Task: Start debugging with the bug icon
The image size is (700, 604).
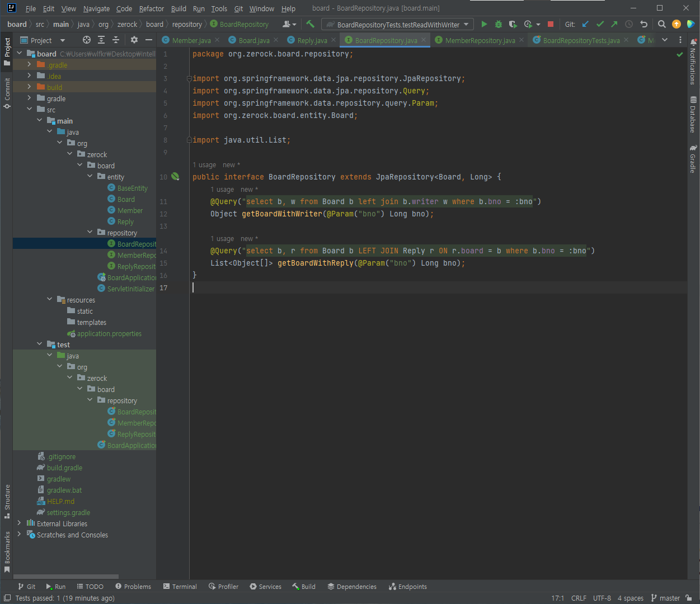Action: click(498, 24)
